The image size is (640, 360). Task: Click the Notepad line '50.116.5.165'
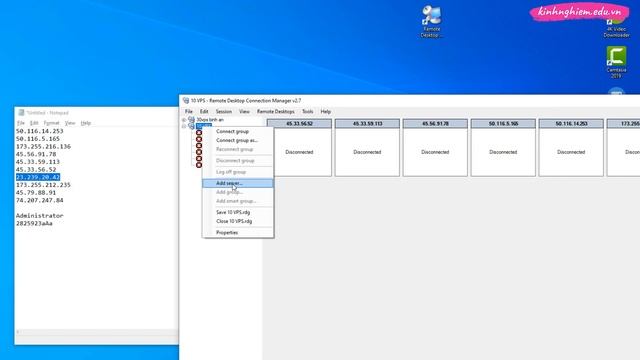pyautogui.click(x=38, y=139)
